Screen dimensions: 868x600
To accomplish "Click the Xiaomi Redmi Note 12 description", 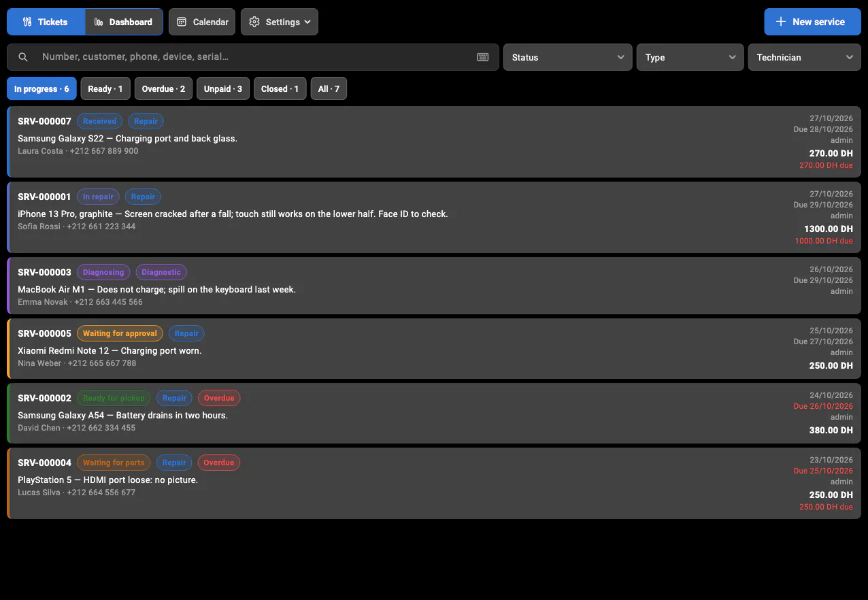I will [110, 350].
